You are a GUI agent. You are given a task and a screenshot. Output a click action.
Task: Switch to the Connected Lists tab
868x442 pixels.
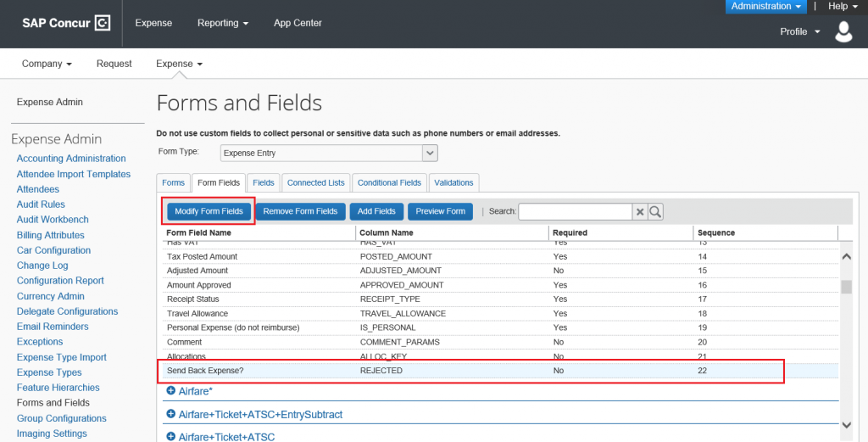(315, 182)
